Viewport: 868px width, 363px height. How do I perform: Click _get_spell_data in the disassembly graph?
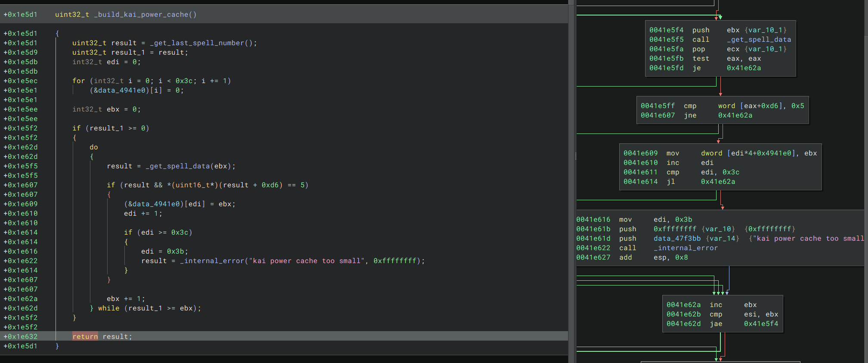[759, 40]
